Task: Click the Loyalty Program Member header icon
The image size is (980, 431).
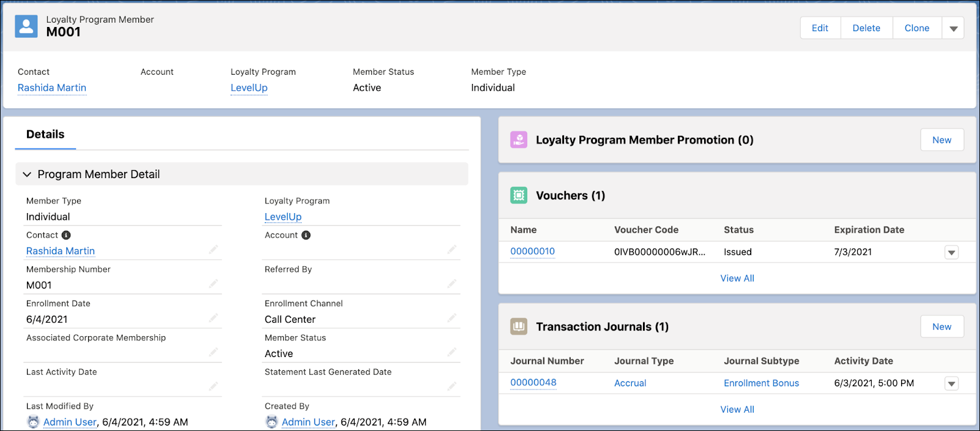Action: click(x=26, y=26)
